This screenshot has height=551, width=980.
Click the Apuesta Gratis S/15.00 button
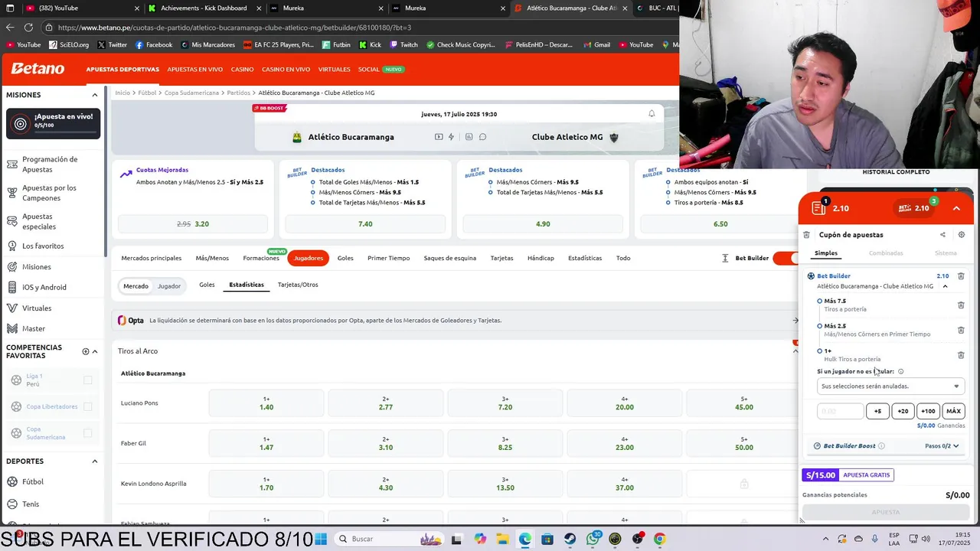point(848,475)
